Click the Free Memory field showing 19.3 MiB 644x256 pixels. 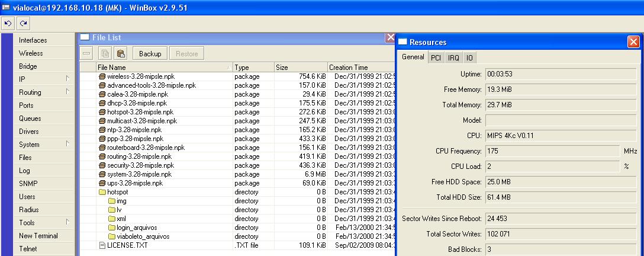point(561,89)
